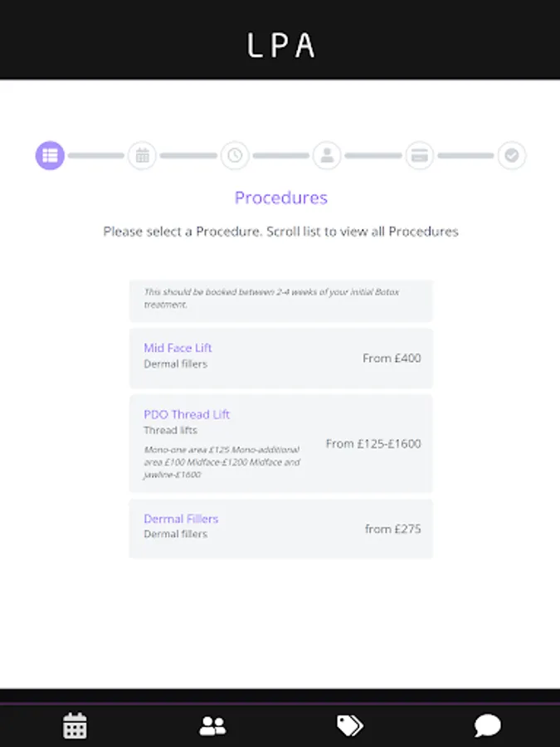Select the Botox follow-up note card
Image resolution: width=560 pixels, height=747 pixels.
[x=280, y=299]
